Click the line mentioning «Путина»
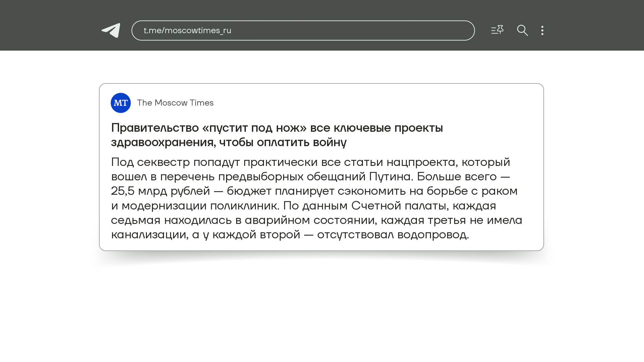 pyautogui.click(x=310, y=177)
